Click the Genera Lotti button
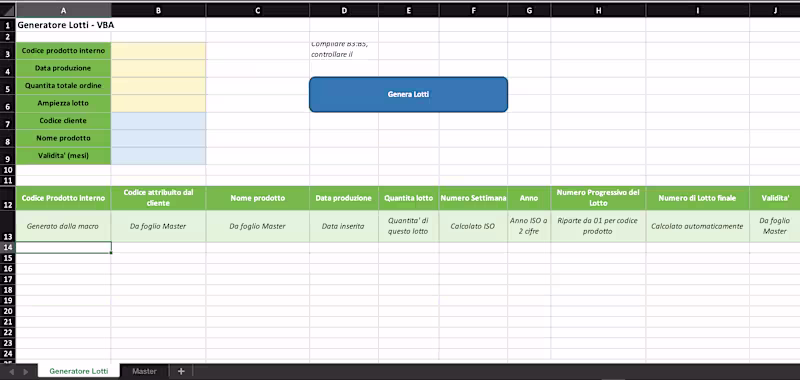800x380 pixels. coord(408,94)
